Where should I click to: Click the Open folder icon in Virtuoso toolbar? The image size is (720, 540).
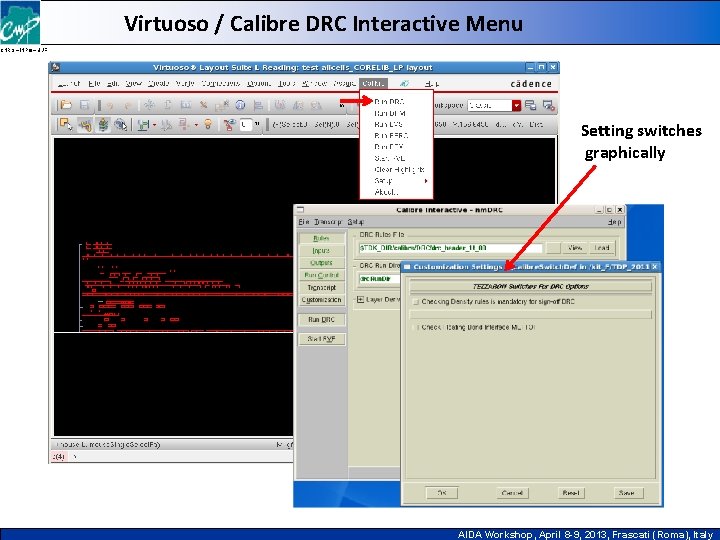(66, 105)
